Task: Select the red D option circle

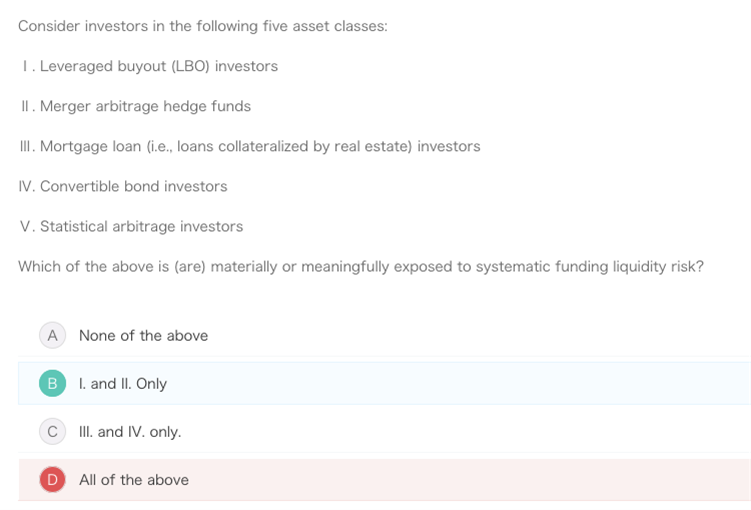Action: tap(52, 479)
